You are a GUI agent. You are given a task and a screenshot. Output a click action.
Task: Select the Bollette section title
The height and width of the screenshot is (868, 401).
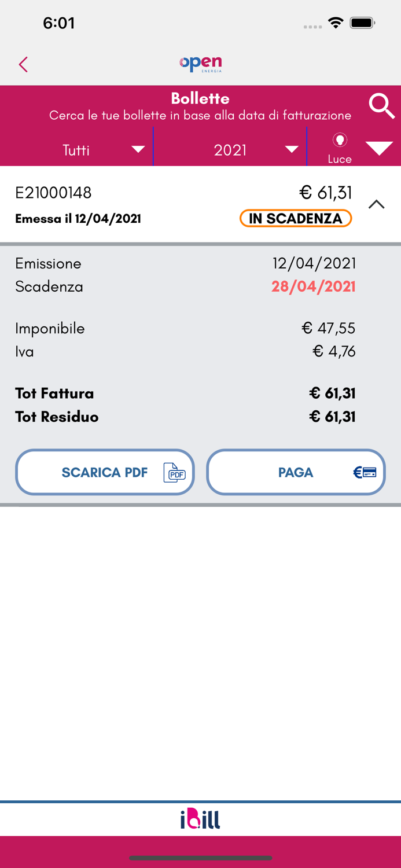tap(200, 98)
